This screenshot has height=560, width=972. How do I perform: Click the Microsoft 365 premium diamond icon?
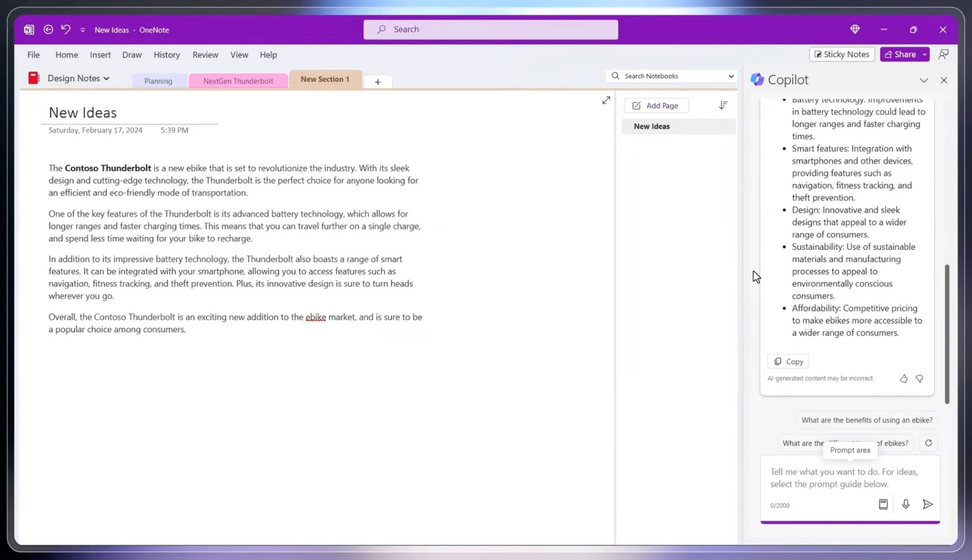[x=855, y=29]
